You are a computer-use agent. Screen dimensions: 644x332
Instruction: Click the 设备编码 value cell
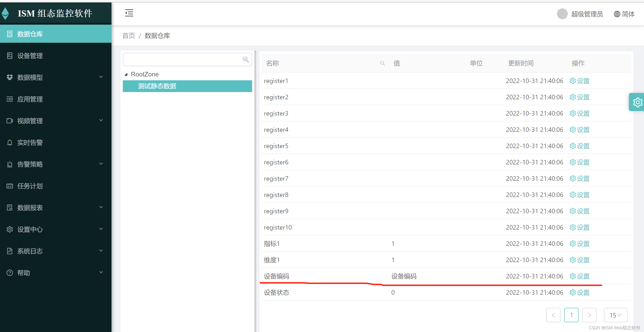pyautogui.click(x=404, y=276)
